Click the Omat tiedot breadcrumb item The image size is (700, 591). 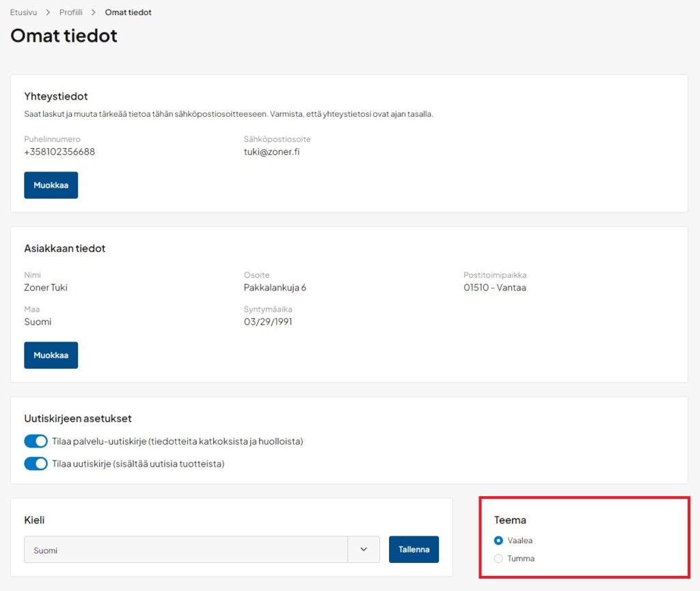pyautogui.click(x=128, y=12)
